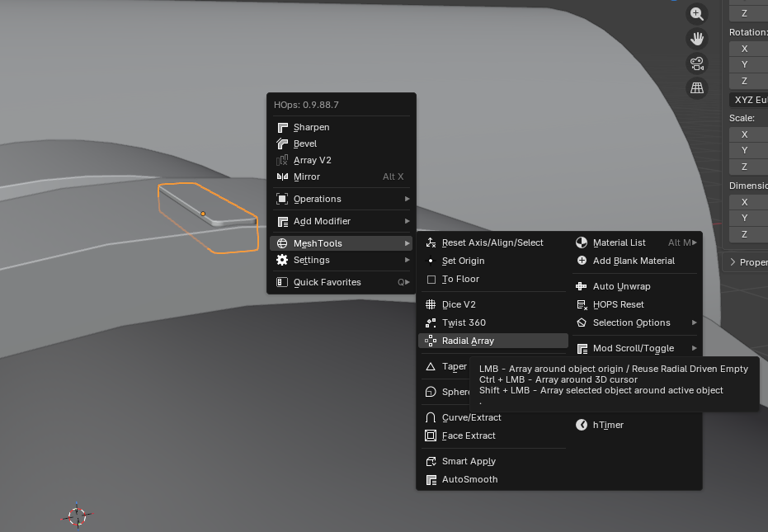Click the Curve/Extract menu entry text

tap(472, 417)
